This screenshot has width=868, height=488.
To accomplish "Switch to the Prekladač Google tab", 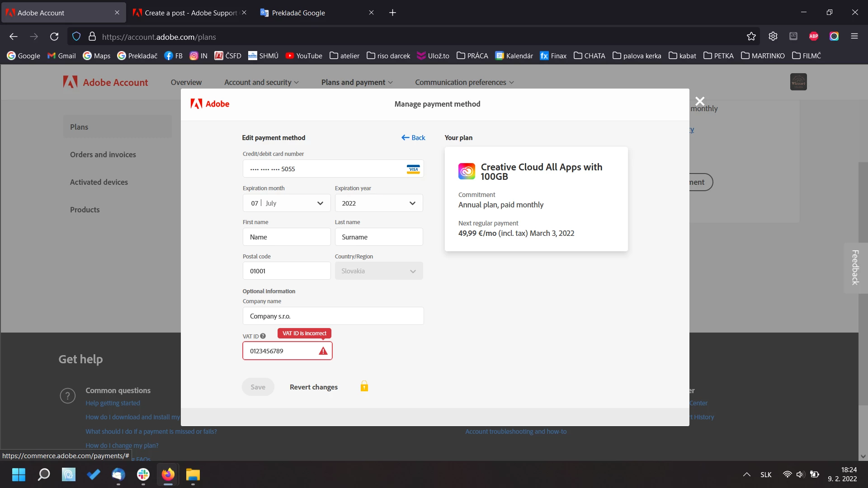I will tap(298, 13).
